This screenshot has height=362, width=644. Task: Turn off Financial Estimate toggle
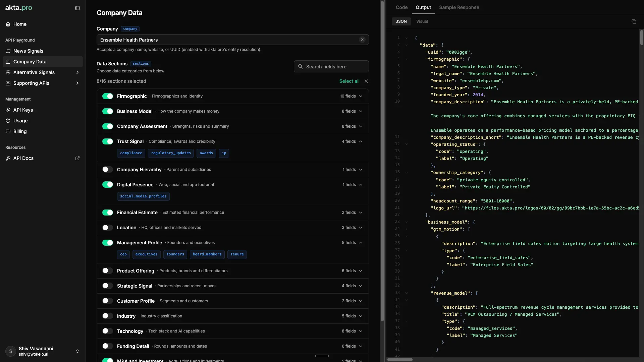(x=108, y=213)
